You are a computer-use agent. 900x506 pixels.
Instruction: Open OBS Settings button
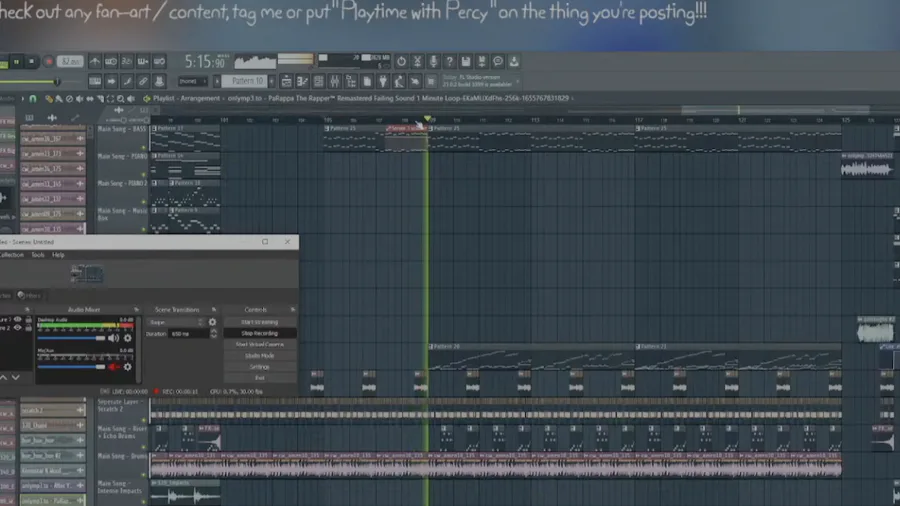(x=259, y=367)
